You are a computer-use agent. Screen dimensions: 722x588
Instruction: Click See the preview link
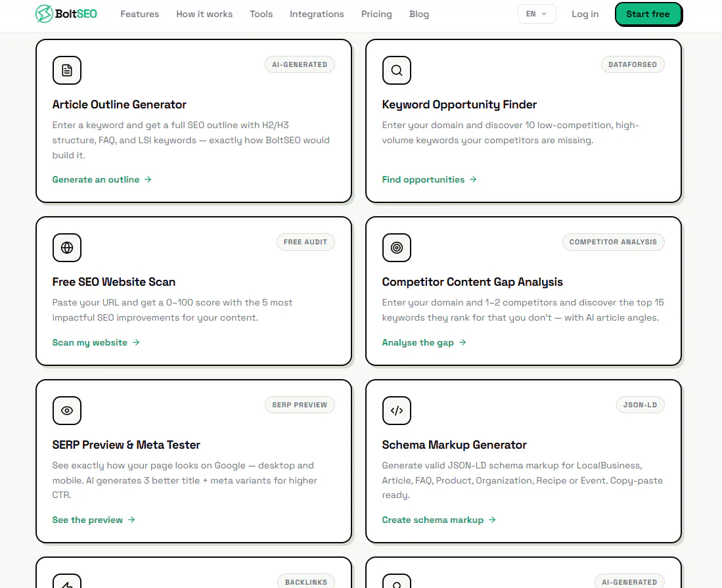point(93,520)
